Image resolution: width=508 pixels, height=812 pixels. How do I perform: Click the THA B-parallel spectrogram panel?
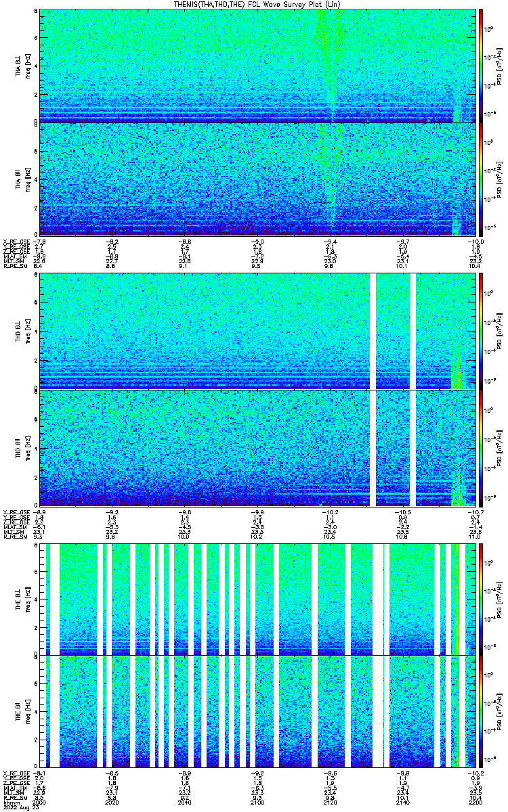coord(257,179)
